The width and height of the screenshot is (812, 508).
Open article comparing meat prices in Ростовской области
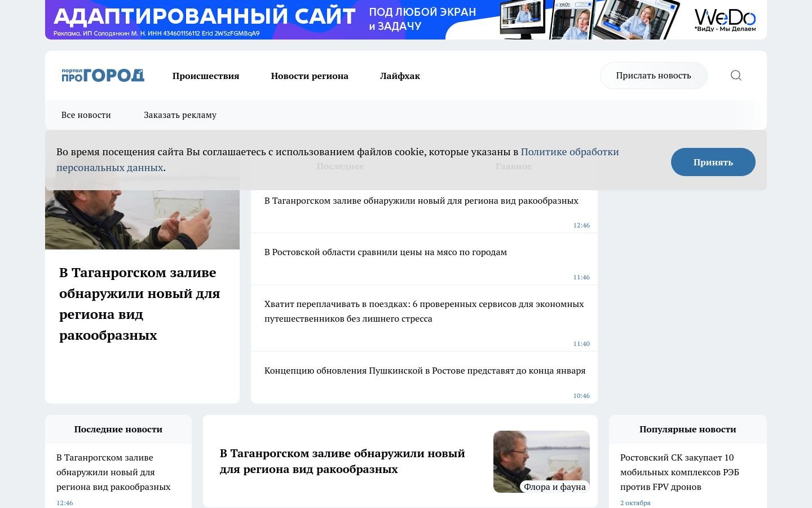click(386, 252)
